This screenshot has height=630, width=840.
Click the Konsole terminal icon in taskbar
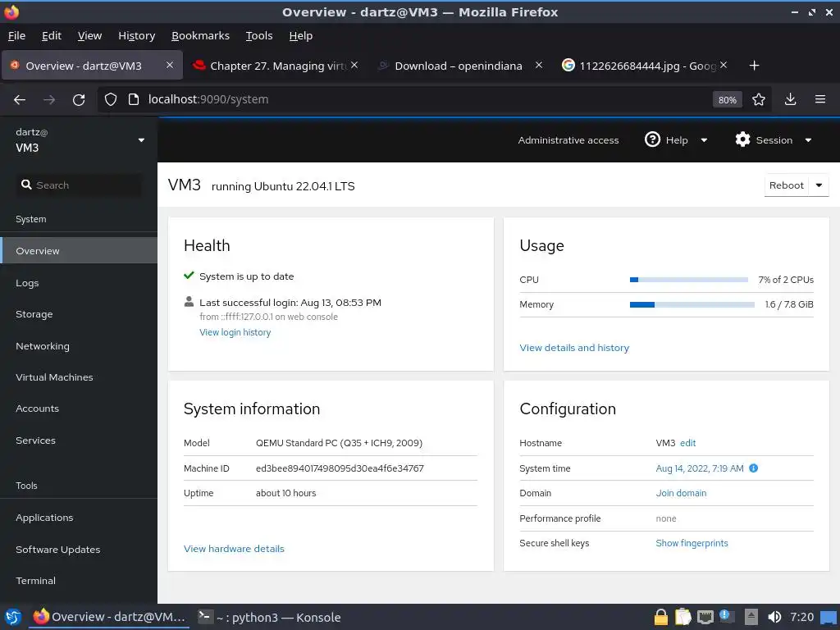pyautogui.click(x=204, y=617)
